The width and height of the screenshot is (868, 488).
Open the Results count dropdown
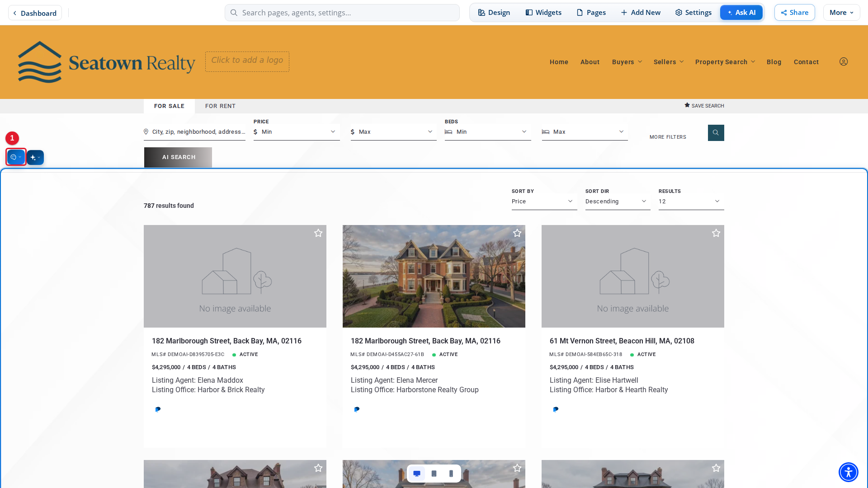[x=691, y=202]
